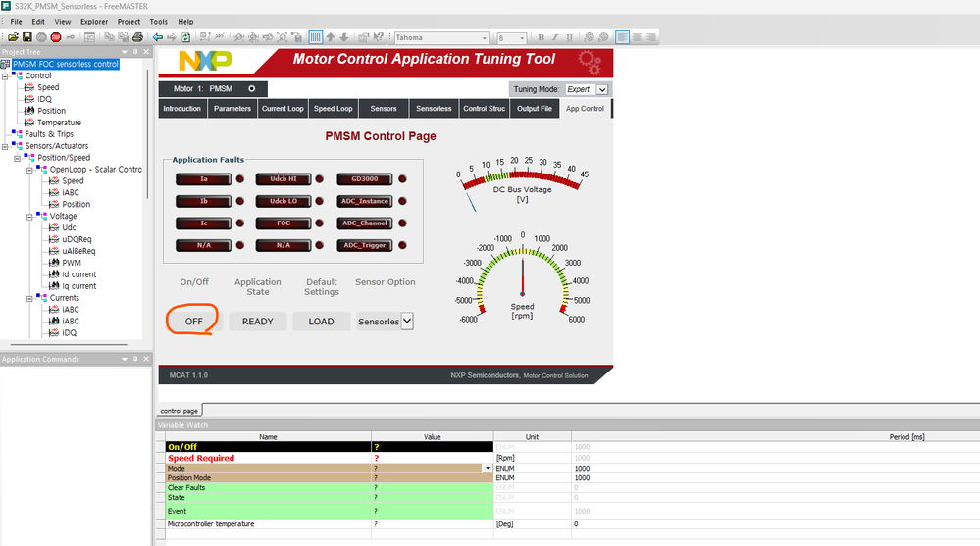Switch to the Parameters tab
The width and height of the screenshot is (980, 546).
232,108
